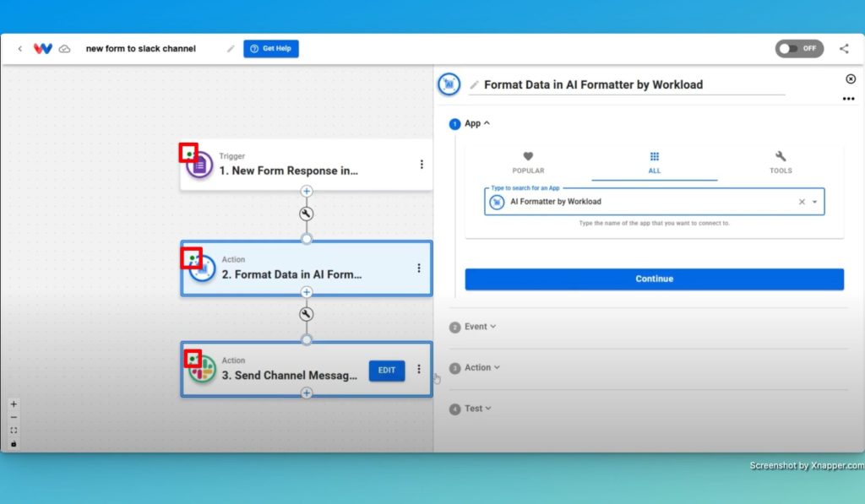The image size is (865, 504).
Task: Switch to the Tools tab
Action: [781, 163]
